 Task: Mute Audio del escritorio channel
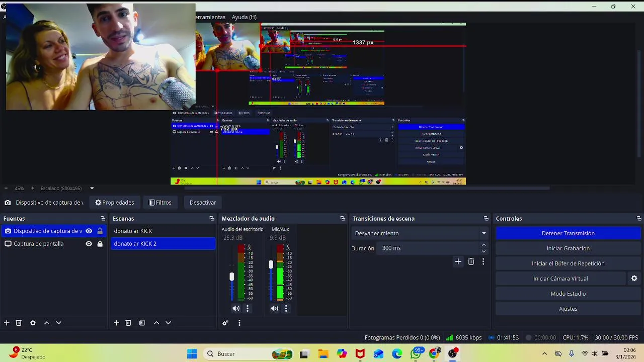(x=236, y=308)
